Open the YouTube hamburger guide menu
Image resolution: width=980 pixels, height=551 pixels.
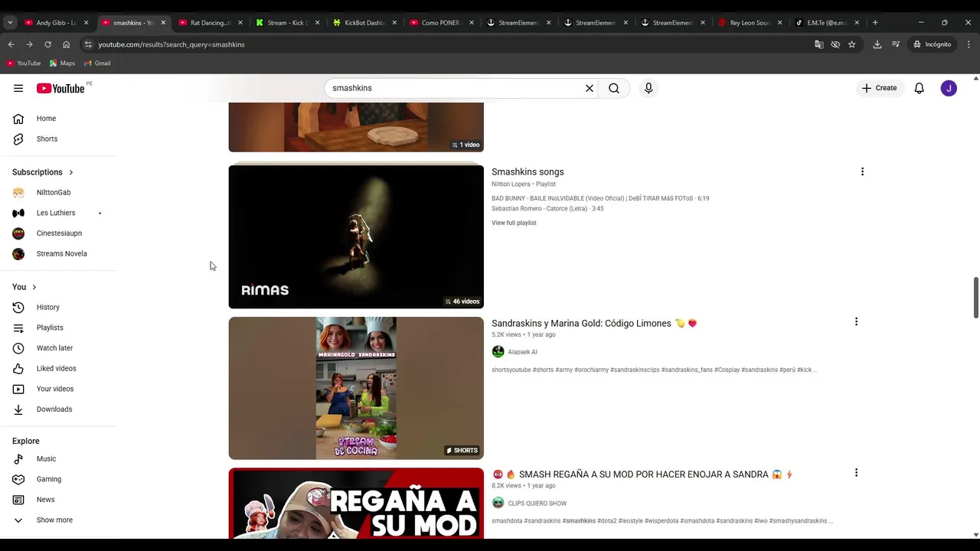(x=18, y=88)
